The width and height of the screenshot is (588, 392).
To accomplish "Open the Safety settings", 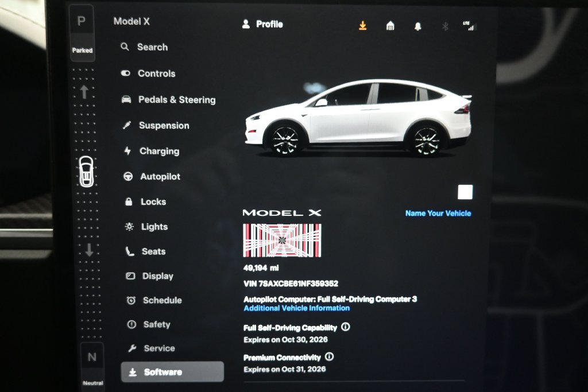I will pos(149,324).
